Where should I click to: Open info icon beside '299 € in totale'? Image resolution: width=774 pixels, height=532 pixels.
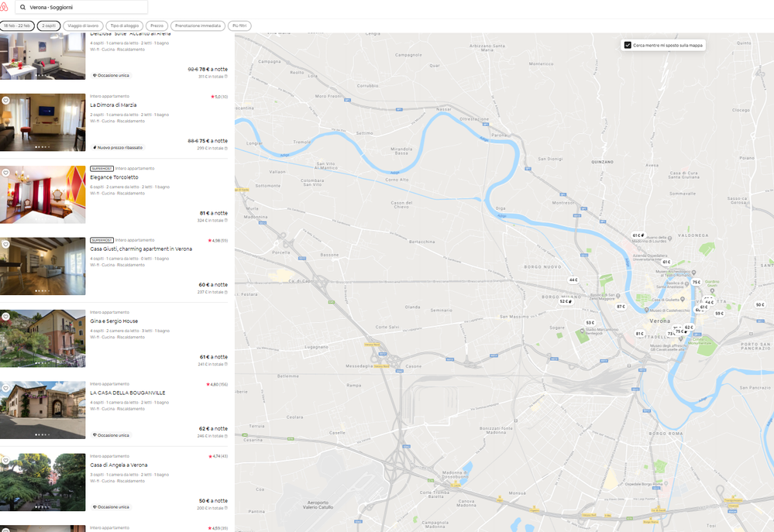coord(226,148)
